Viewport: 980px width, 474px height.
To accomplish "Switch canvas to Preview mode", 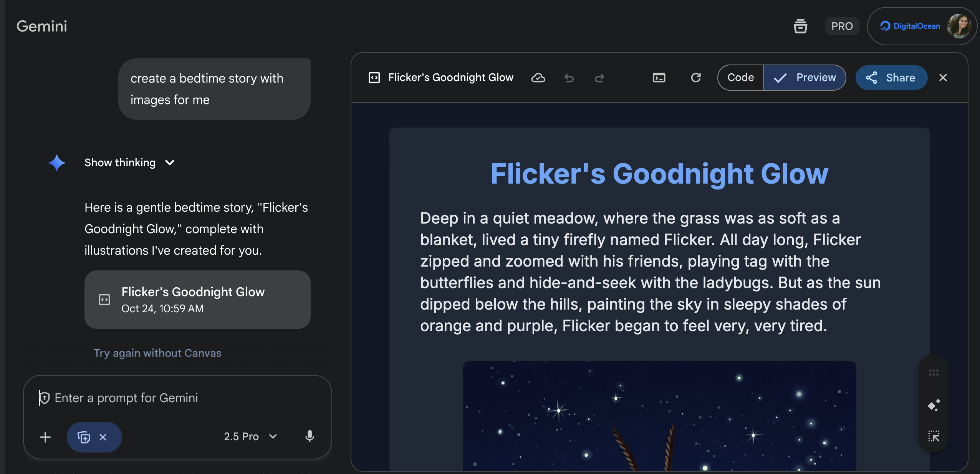I will (x=805, y=78).
